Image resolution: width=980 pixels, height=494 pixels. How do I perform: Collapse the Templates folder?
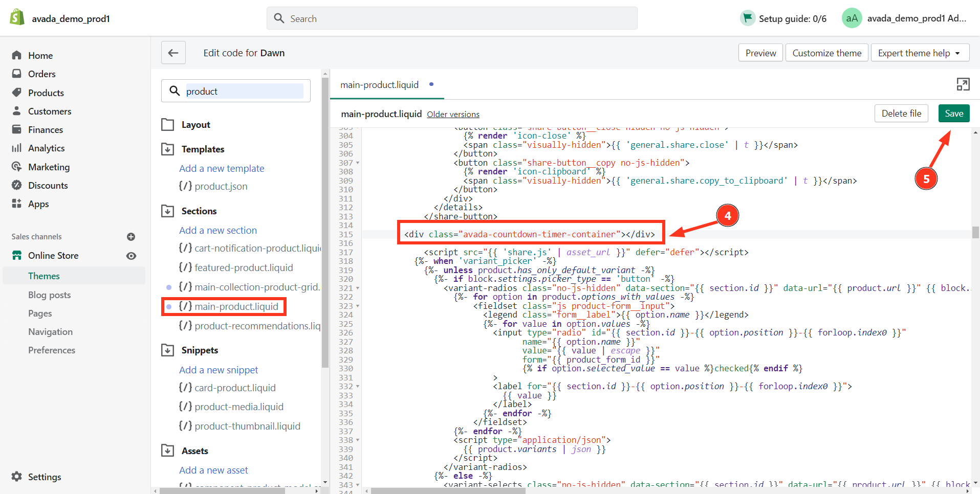click(167, 149)
